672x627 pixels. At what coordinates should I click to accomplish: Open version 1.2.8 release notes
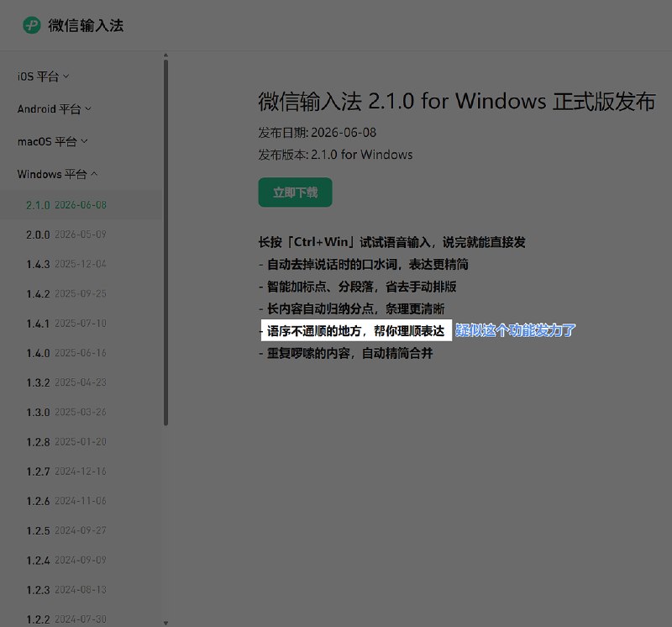[66, 442]
